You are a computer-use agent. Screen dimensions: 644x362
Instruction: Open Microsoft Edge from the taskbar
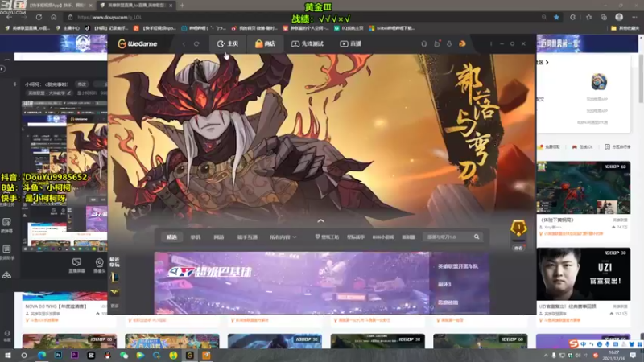pyautogui.click(x=42, y=355)
